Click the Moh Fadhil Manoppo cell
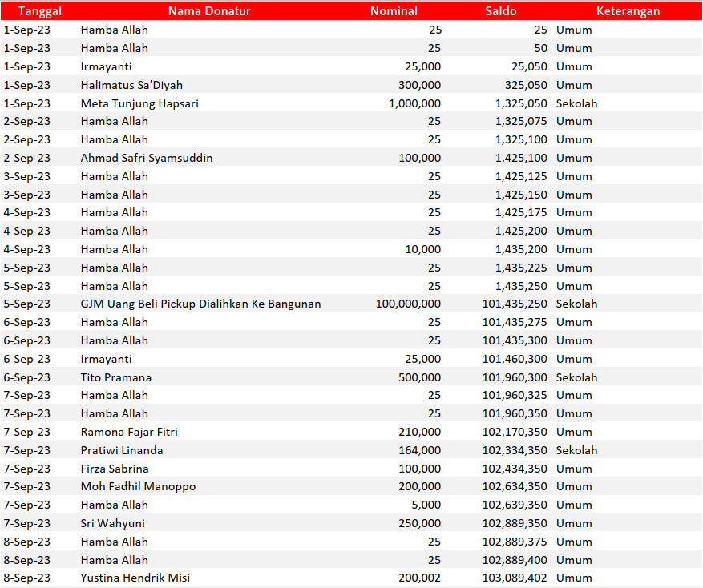The image size is (703, 588). pyautogui.click(x=138, y=486)
